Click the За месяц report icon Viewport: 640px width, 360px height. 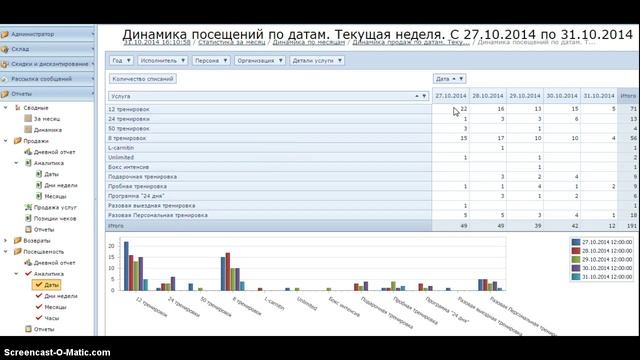point(28,119)
